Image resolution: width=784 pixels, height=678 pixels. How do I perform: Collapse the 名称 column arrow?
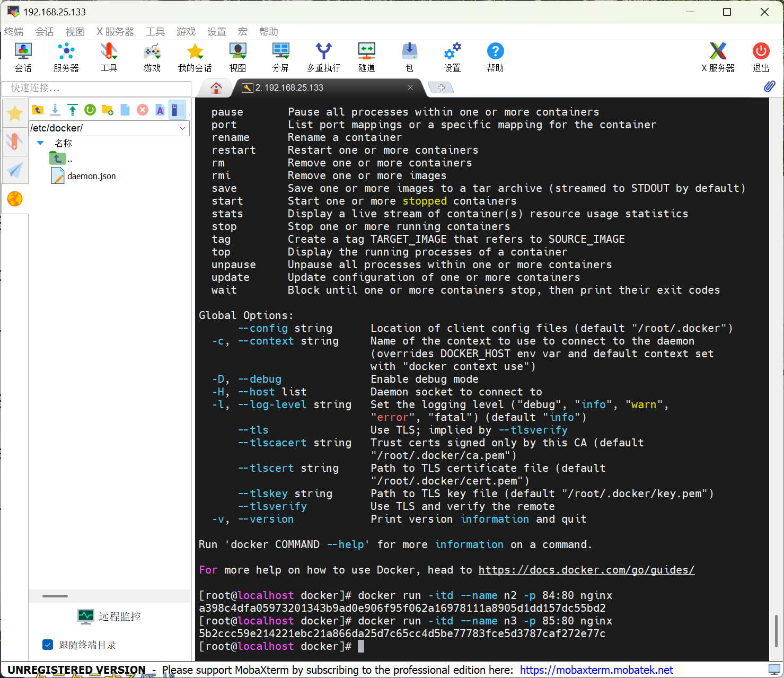pyautogui.click(x=40, y=143)
